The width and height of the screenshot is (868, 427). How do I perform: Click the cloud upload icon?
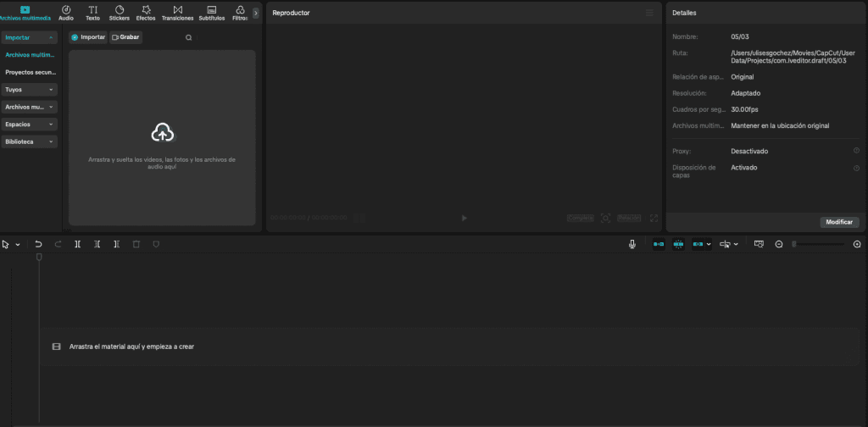(x=162, y=133)
